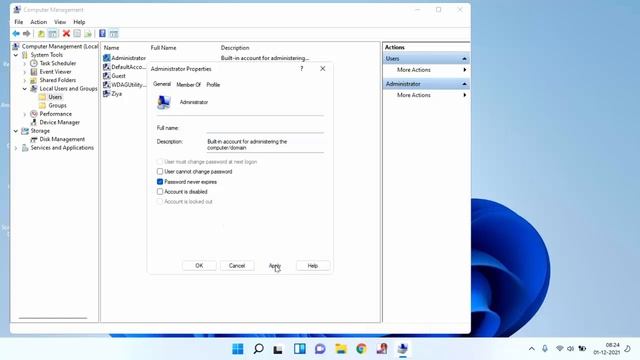The height and width of the screenshot is (360, 640).
Task: Click the red X Delete toolbar icon
Action: click(66, 33)
